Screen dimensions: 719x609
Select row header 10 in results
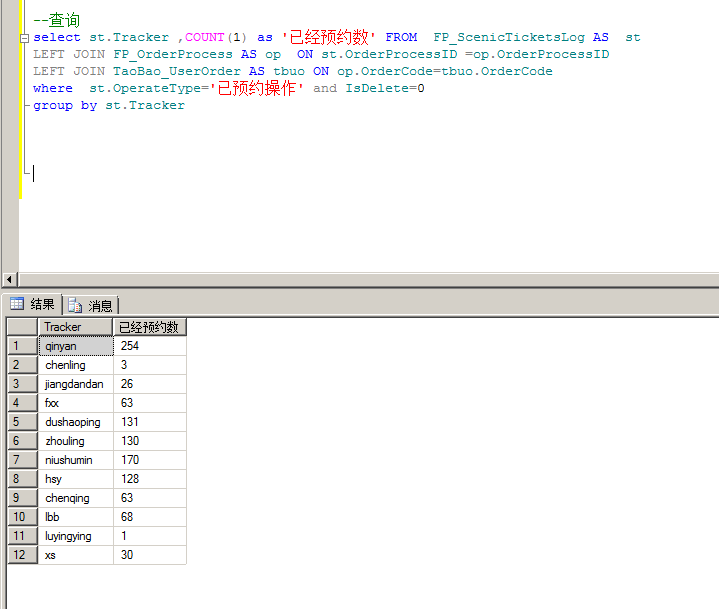[22, 517]
